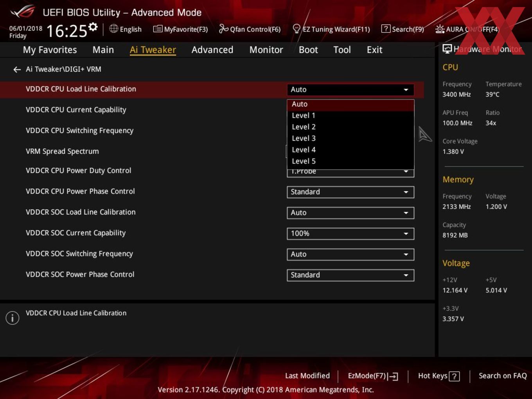Choose Auto in the open list
Screen dimensions: 532x399
350,104
